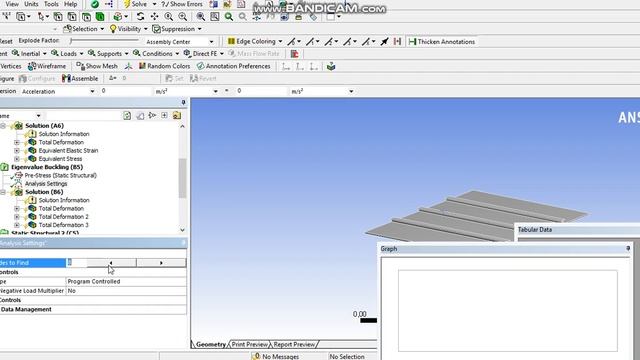Open the Supports menu
Viewport: 640px width, 360px height.
click(x=108, y=53)
